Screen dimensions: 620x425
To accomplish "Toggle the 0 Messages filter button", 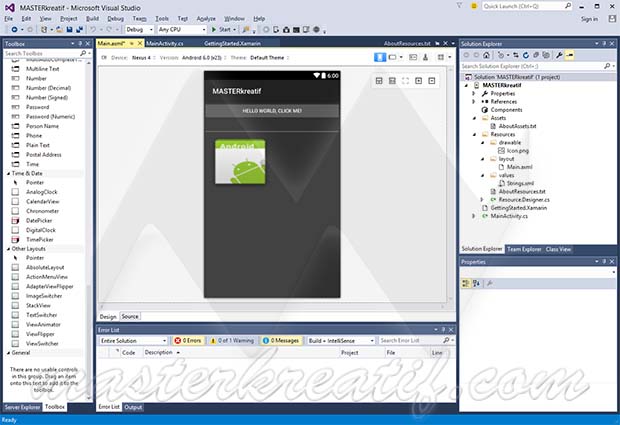I will 281,340.
